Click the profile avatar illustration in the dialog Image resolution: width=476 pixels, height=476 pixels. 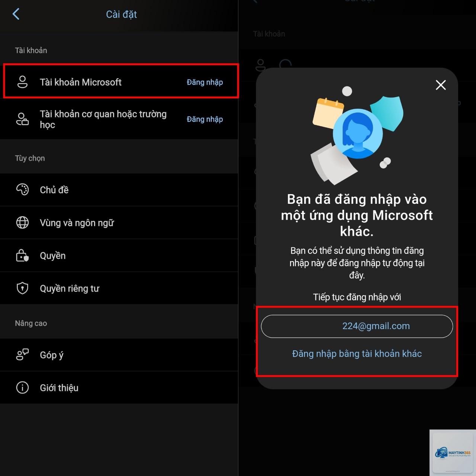pyautogui.click(x=358, y=134)
